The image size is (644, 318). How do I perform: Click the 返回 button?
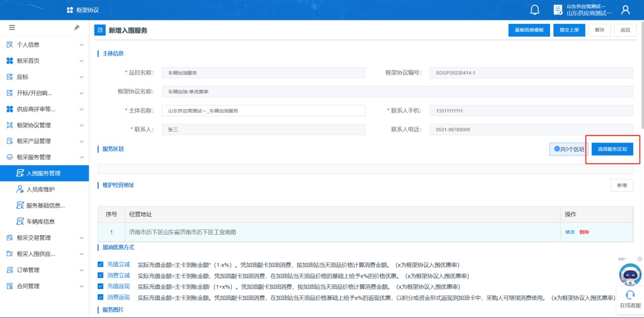[625, 31]
